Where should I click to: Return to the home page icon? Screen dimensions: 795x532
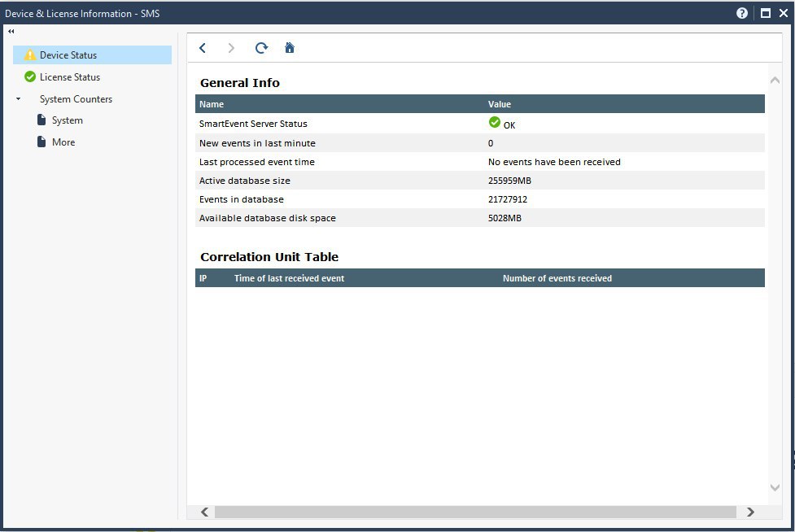pyautogui.click(x=290, y=48)
